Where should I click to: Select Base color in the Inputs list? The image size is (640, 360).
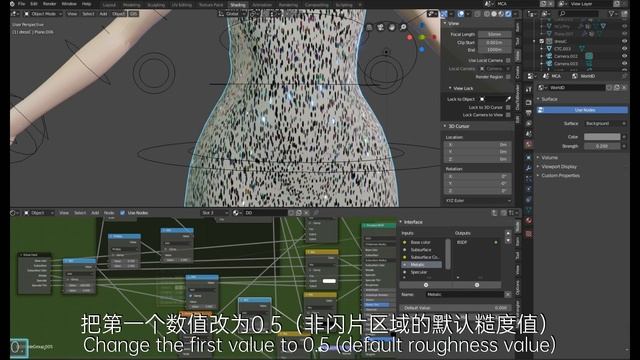421,242
